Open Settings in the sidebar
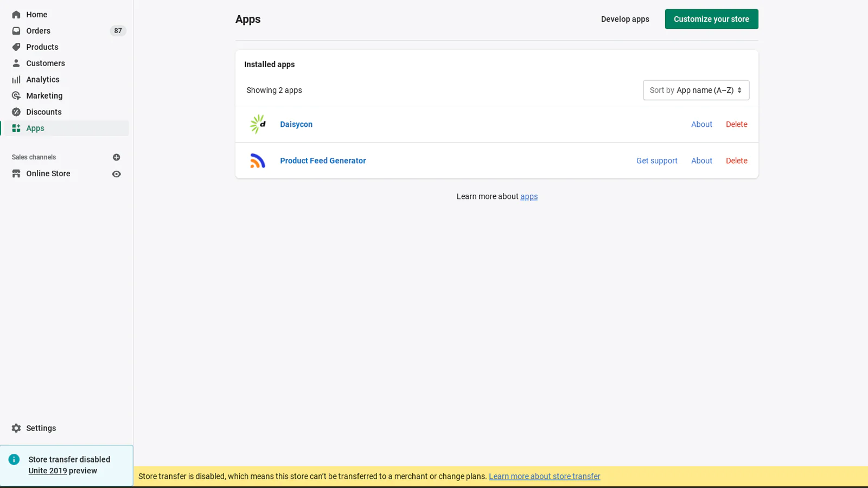868x488 pixels. click(41, 428)
